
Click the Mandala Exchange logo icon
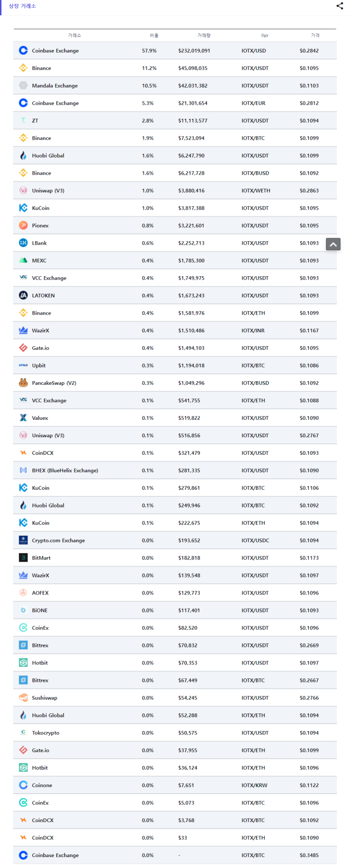click(x=23, y=85)
